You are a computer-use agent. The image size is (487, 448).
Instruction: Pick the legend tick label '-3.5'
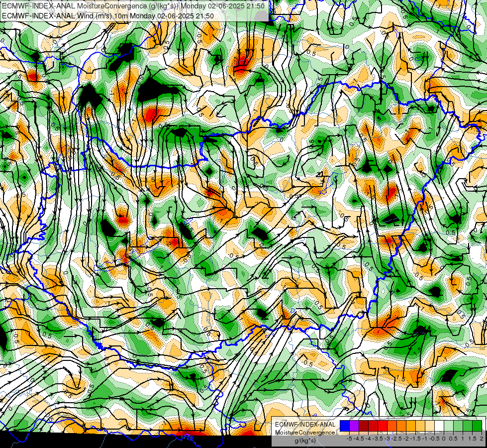[378, 439]
